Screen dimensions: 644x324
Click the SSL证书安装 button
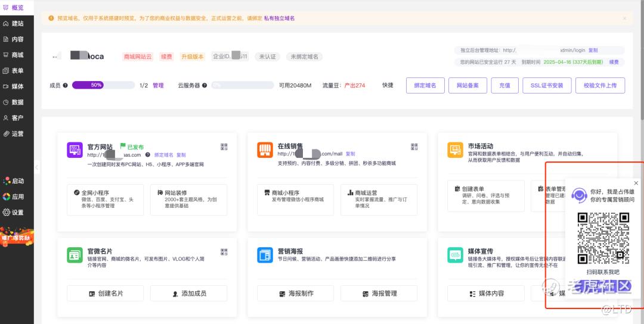[546, 85]
